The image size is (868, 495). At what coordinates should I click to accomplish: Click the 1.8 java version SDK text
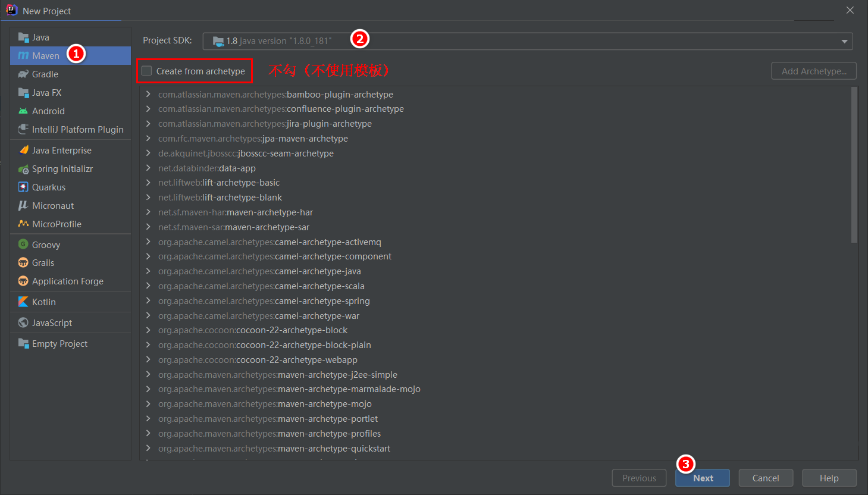click(279, 41)
